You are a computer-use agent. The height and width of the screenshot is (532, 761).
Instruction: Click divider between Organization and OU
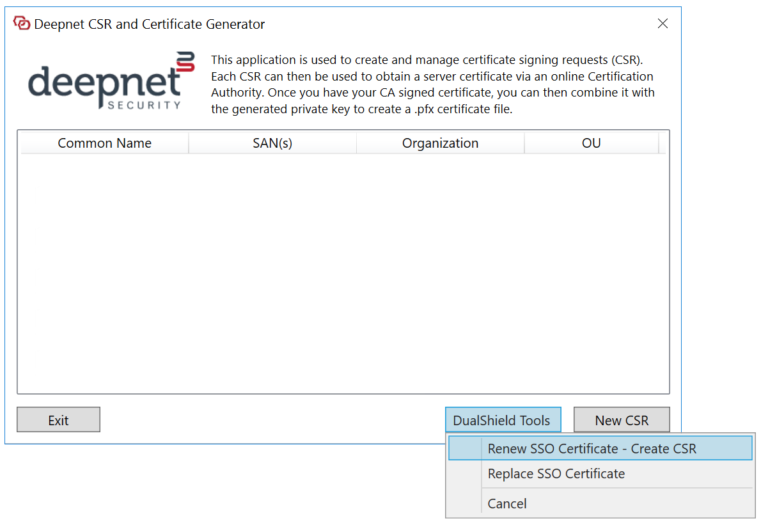point(524,143)
